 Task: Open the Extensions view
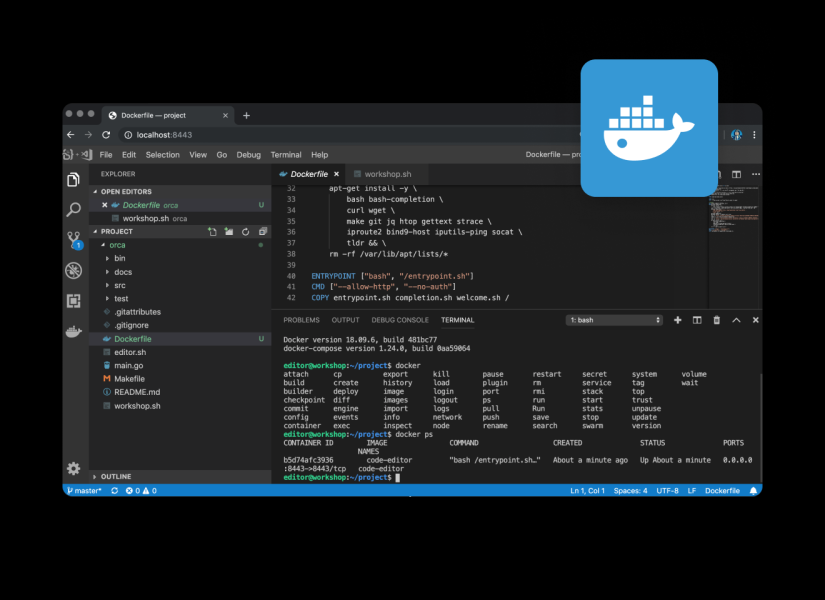(73, 300)
